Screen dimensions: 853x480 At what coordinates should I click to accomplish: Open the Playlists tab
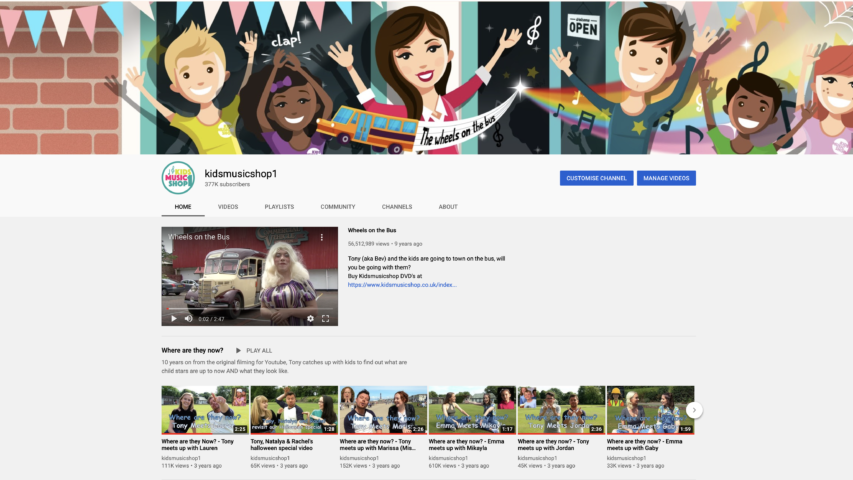279,207
